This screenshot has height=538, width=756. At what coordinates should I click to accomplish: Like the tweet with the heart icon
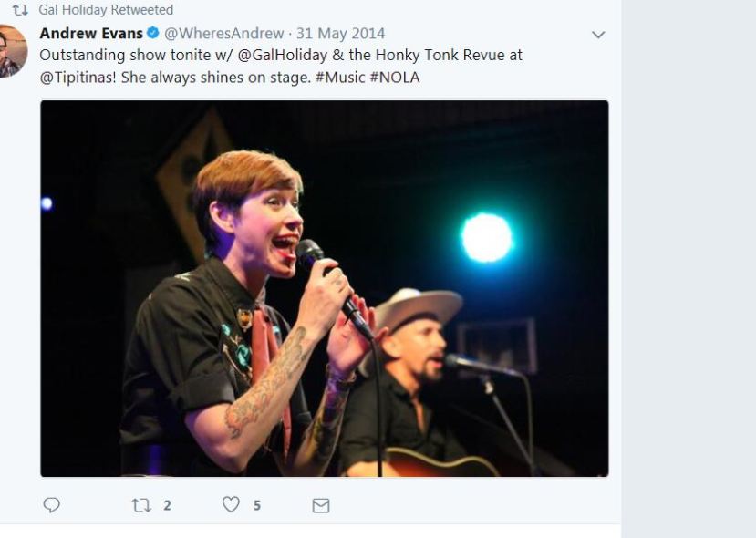tap(231, 504)
